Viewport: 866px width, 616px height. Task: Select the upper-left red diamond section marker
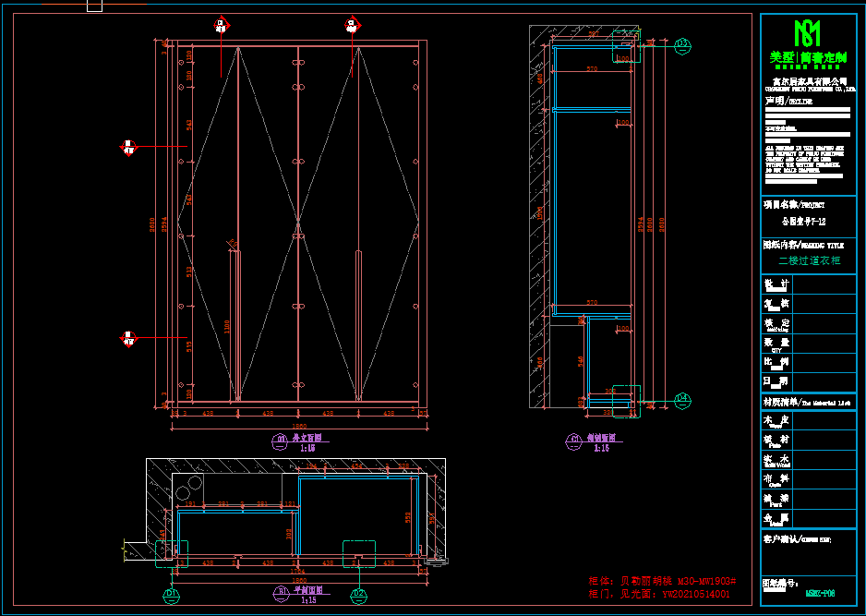128,147
